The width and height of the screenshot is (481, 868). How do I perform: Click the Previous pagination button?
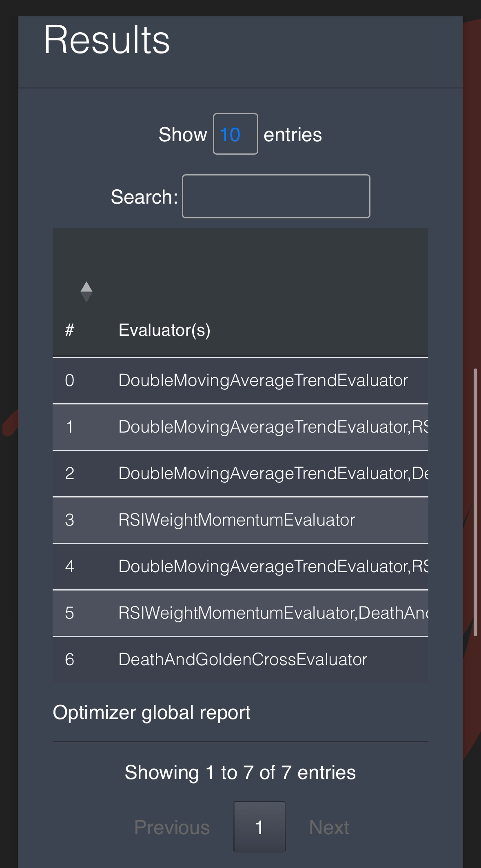[172, 827]
